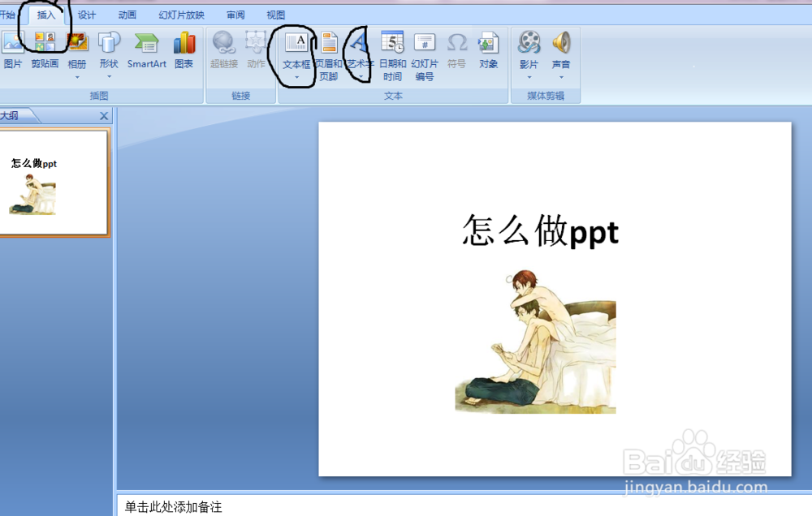Image resolution: width=812 pixels, height=516 pixels.
Task: Click the 超链接 hyperlink icon
Action: [x=224, y=49]
